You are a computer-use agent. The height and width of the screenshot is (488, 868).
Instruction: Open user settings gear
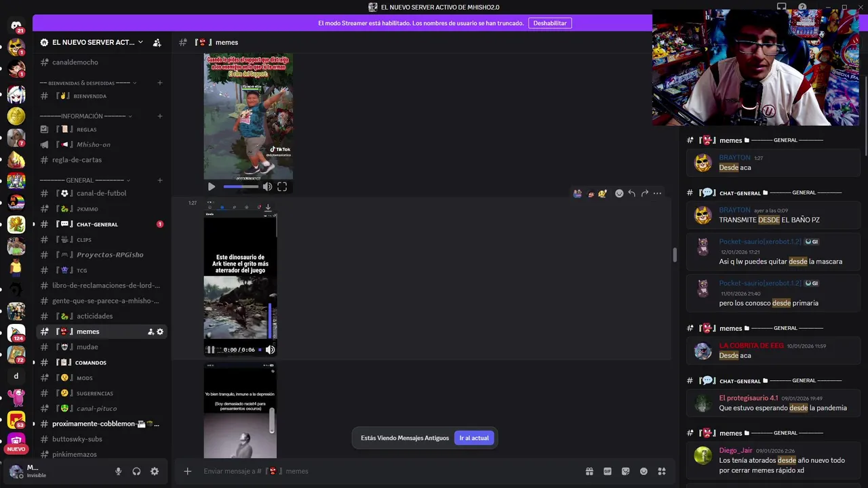pyautogui.click(x=155, y=472)
